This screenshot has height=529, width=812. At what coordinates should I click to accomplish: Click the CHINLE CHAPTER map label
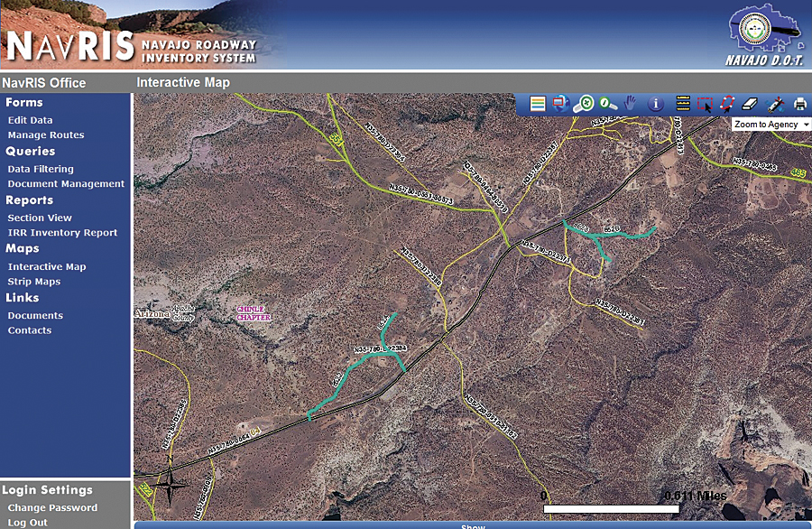[x=254, y=313]
